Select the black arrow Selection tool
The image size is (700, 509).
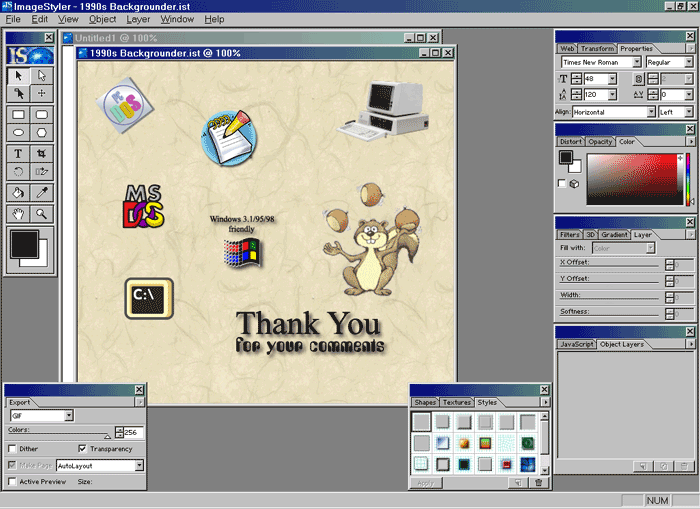pyautogui.click(x=18, y=76)
